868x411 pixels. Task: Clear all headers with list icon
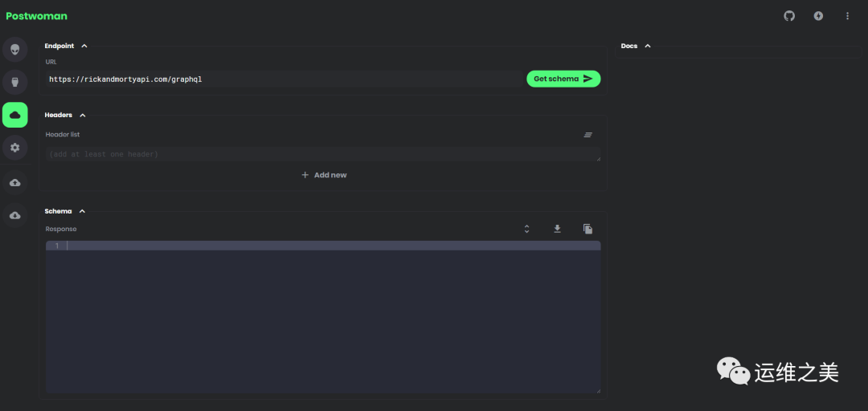[588, 134]
